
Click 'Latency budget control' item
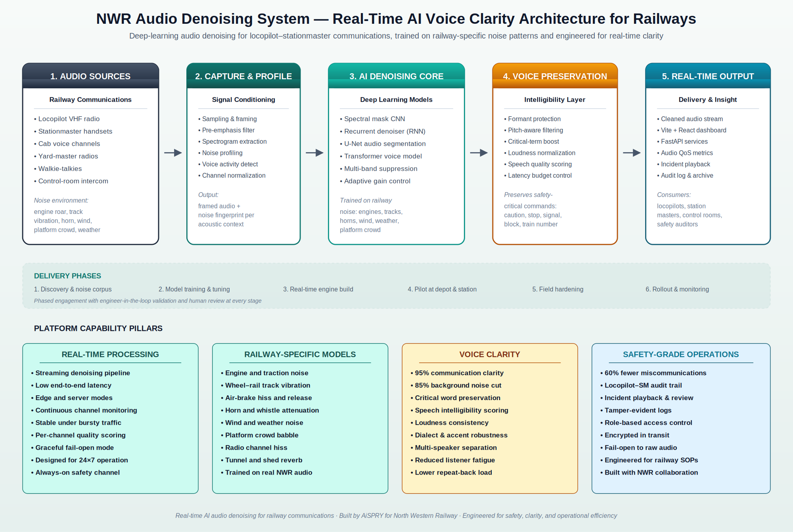tap(538, 175)
